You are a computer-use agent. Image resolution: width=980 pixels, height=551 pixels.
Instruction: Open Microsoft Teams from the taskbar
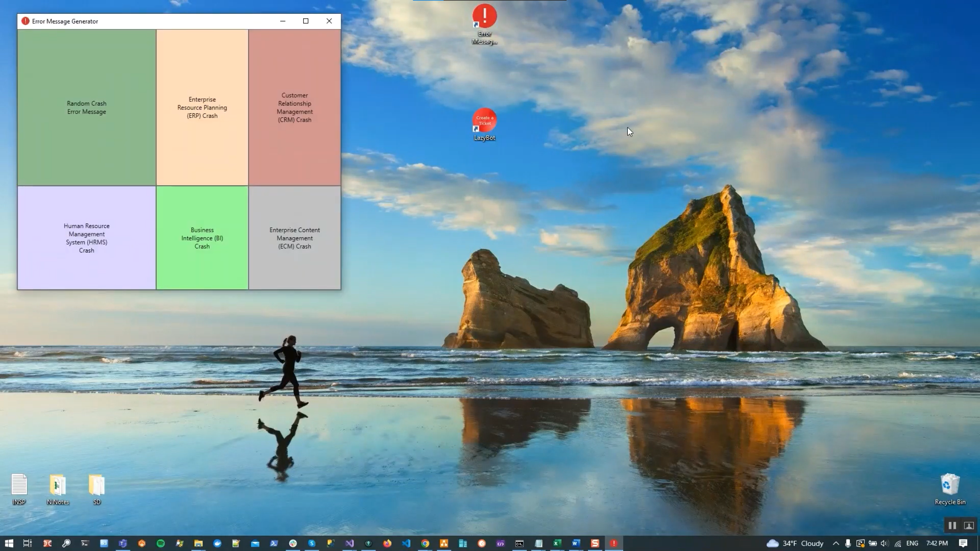(123, 543)
